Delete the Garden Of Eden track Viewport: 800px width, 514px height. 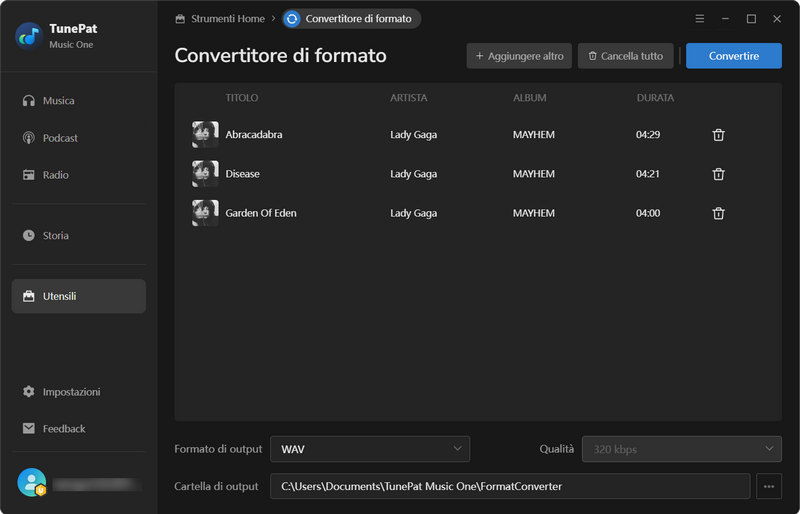[x=718, y=213]
